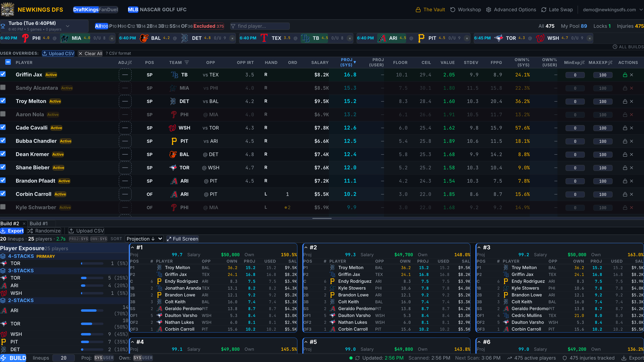Check the Sandy Alcantara checkbox
This screenshot has width=644, height=362.
tap(3, 87)
